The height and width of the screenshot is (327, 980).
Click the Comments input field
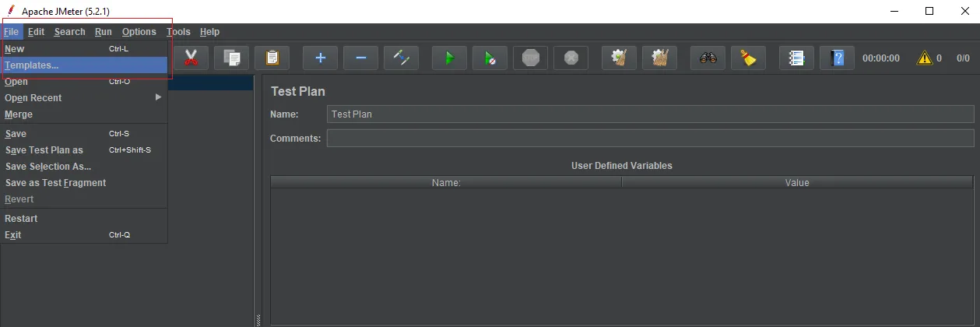[650, 138]
